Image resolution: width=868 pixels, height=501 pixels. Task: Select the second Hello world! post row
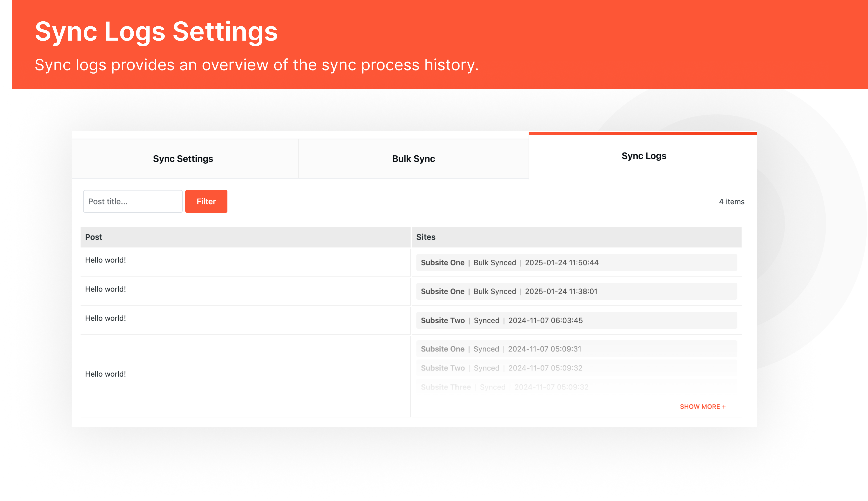(x=105, y=289)
